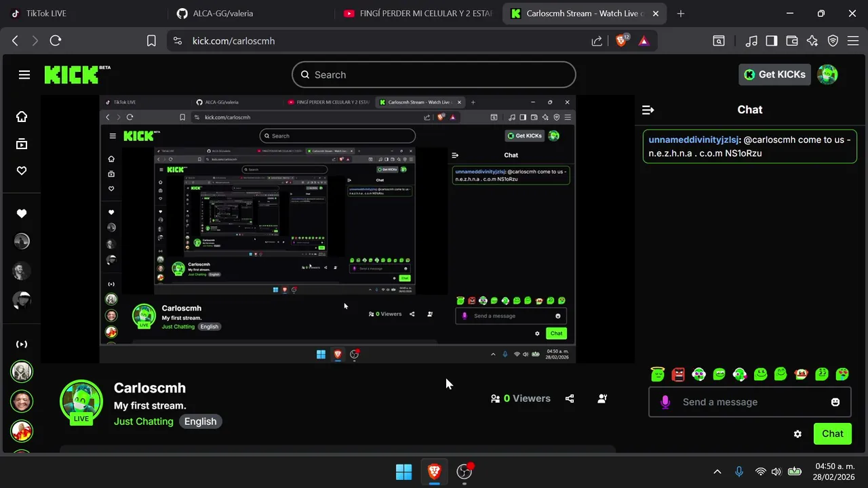Screen dimensions: 868x488
Task: Click the follow user icon beside share
Action: 602,399
